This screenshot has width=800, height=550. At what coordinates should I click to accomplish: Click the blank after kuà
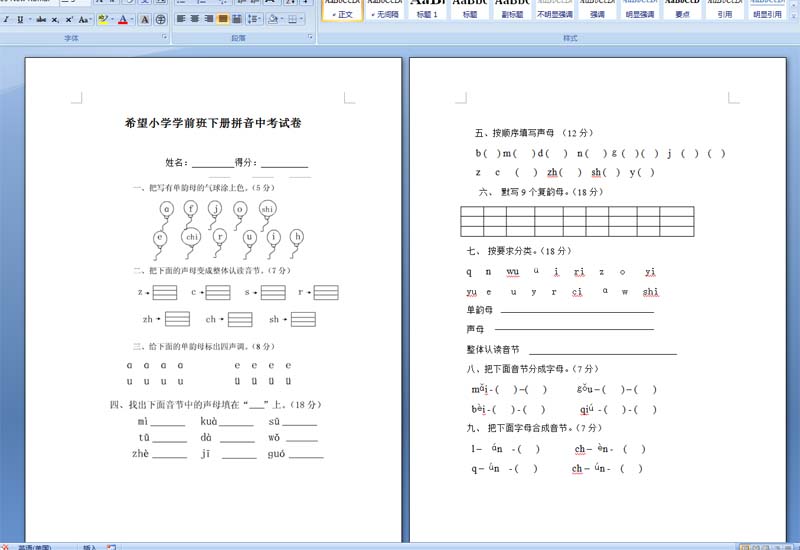[x=236, y=422]
